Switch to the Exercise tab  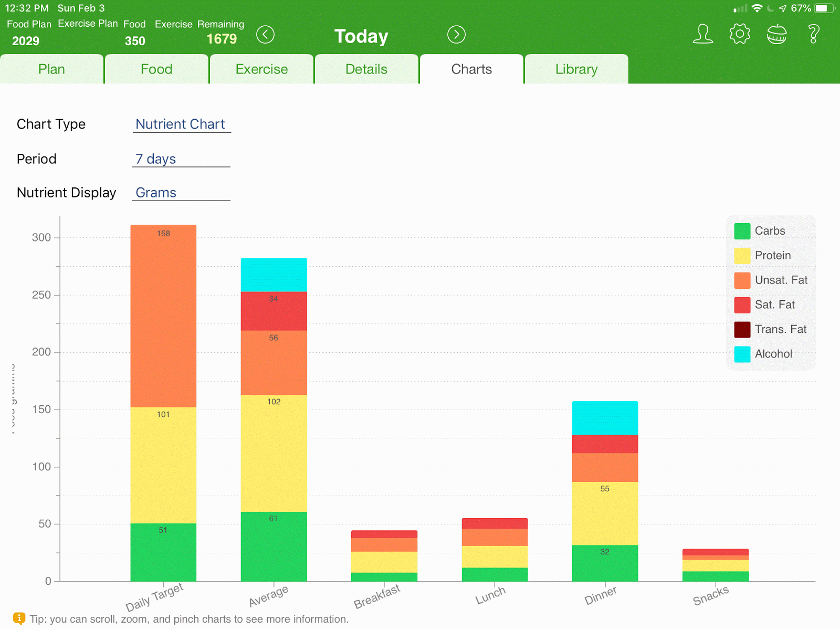click(261, 69)
